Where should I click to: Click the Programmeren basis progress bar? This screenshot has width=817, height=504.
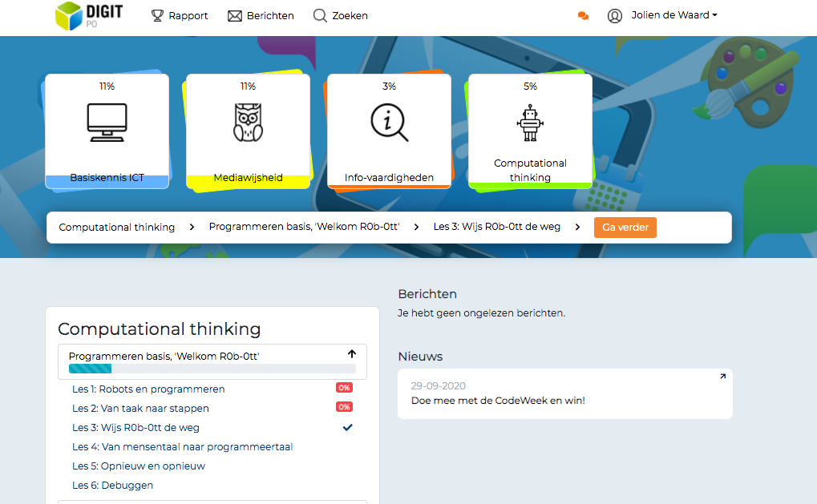212,369
